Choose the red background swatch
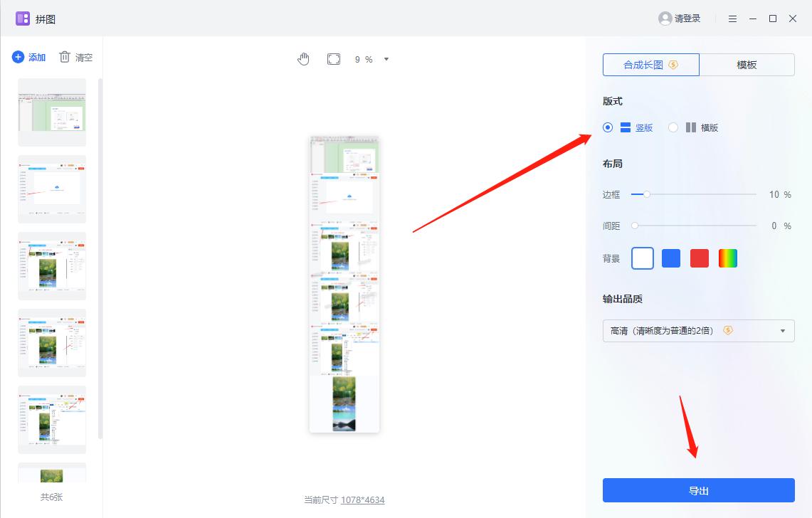The height and width of the screenshot is (518, 812). [700, 258]
